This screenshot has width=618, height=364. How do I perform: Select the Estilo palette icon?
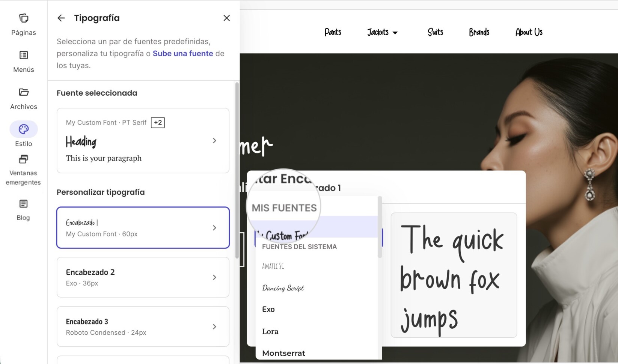(x=24, y=129)
